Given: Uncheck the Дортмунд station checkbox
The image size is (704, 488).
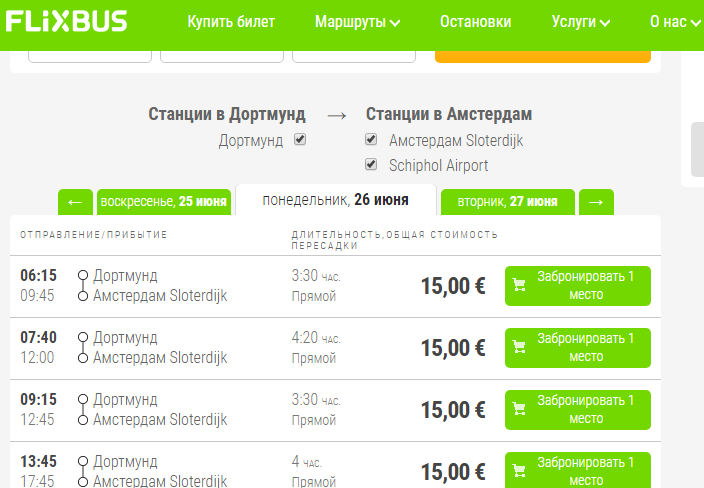Looking at the screenshot, I should pos(300,140).
